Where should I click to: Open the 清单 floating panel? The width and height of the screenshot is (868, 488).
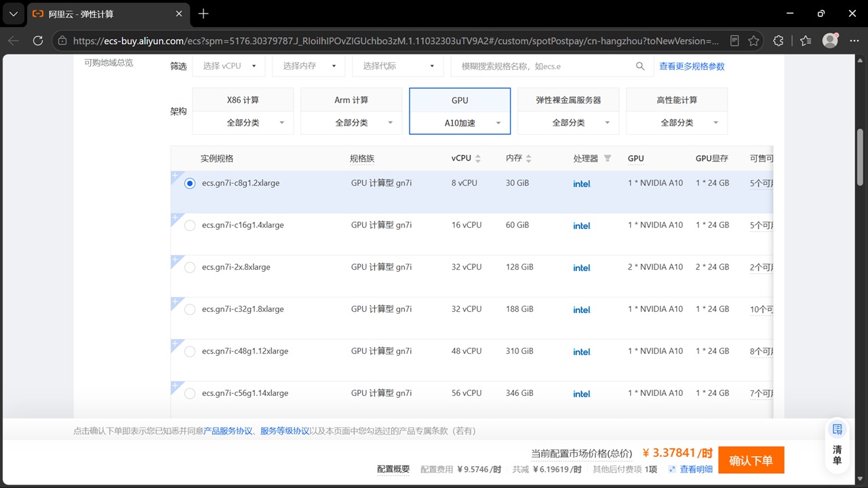837,445
